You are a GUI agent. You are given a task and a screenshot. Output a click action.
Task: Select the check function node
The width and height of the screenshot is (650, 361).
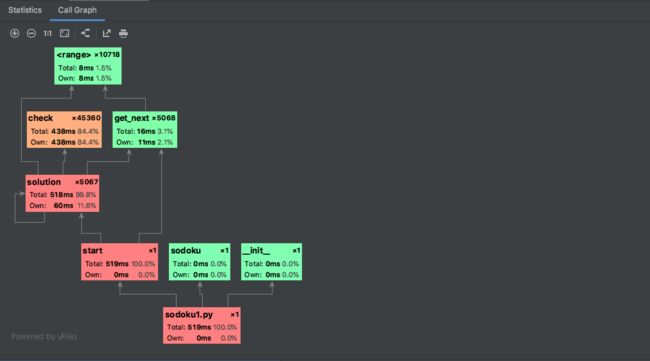tap(64, 129)
